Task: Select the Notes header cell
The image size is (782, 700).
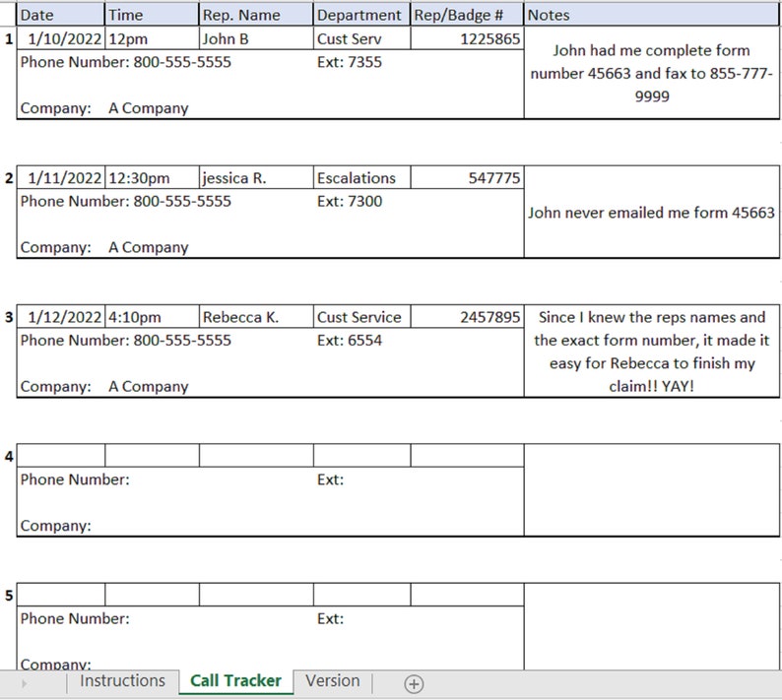Action: tap(652, 15)
